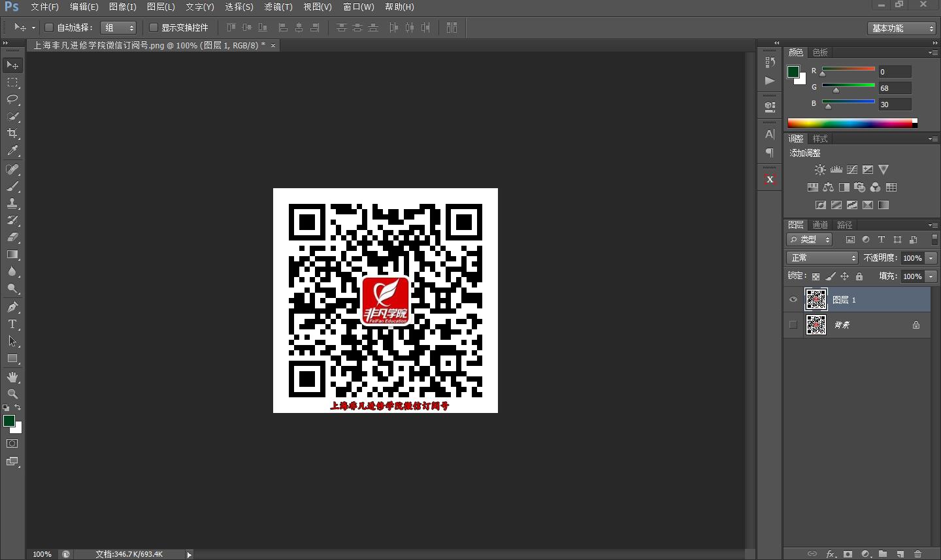Toggle lock all
The height and width of the screenshot is (560, 941).
tap(859, 276)
